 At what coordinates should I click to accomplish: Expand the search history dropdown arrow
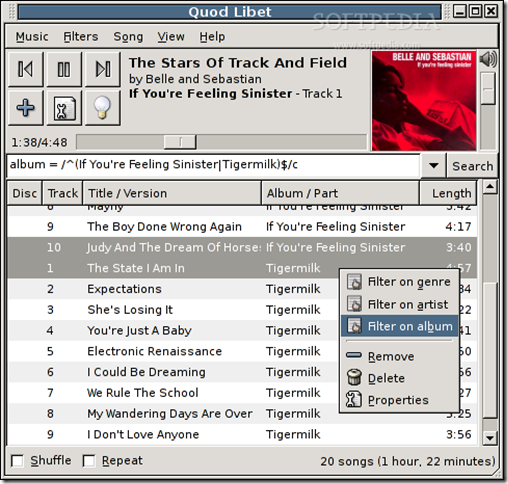tap(433, 165)
